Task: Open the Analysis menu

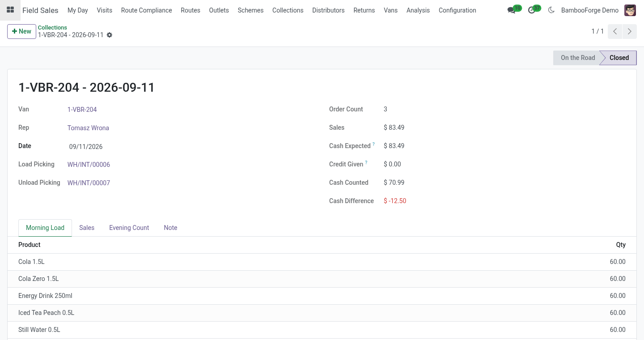Action: point(418,10)
